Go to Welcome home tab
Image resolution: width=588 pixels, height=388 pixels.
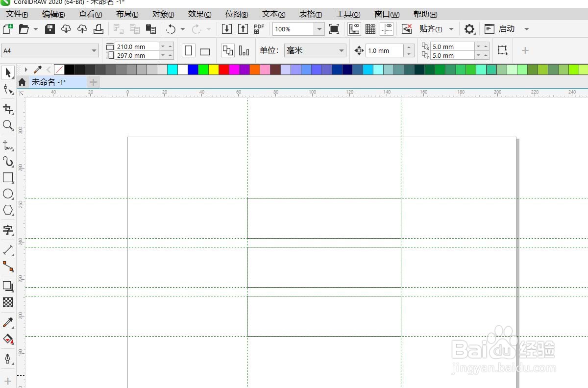(x=22, y=82)
